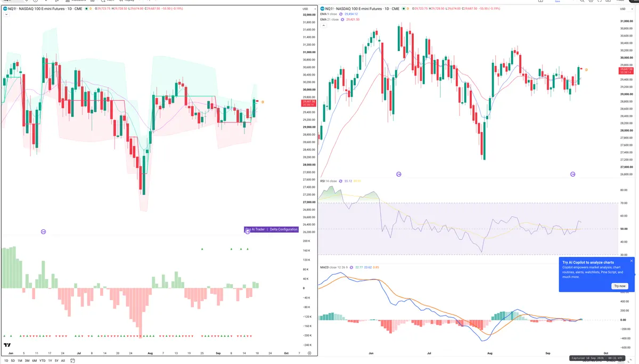Click red 29,687.50 price label on left axis
The image size is (639, 364).
click(309, 103)
